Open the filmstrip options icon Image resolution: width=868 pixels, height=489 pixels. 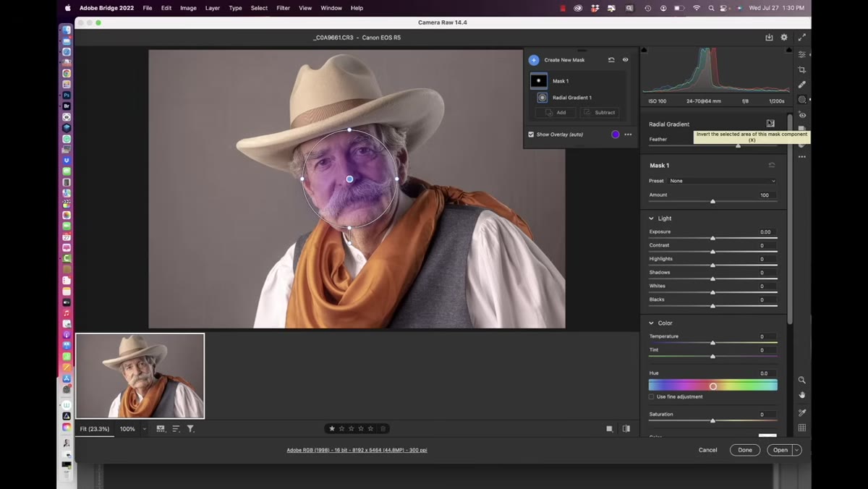point(161,429)
